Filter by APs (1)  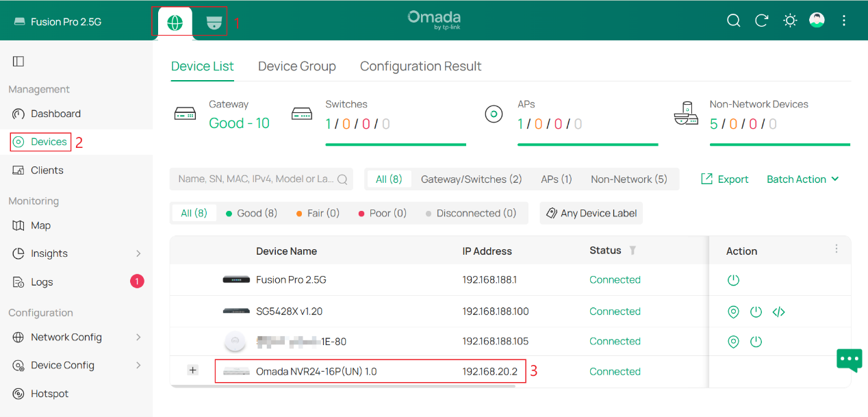557,179
